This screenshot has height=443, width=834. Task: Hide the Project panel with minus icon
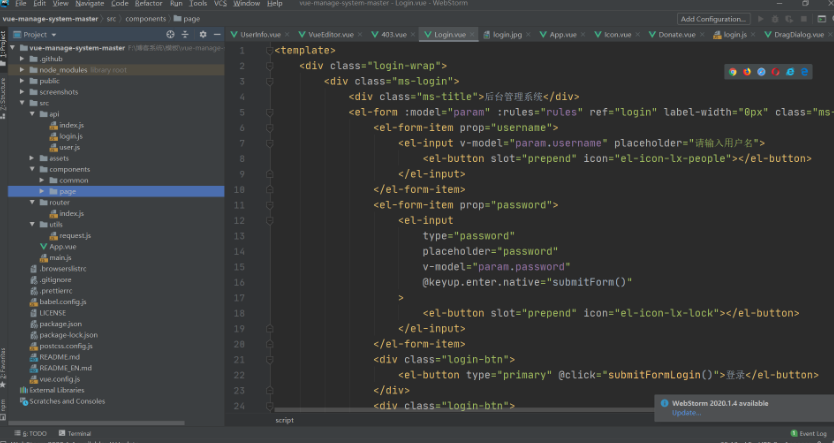point(217,34)
